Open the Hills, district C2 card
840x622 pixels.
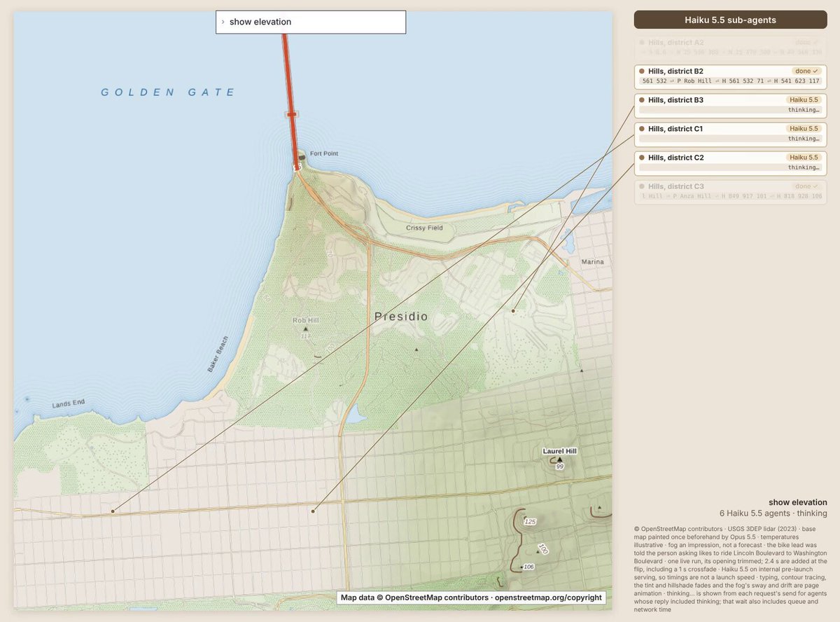point(731,163)
